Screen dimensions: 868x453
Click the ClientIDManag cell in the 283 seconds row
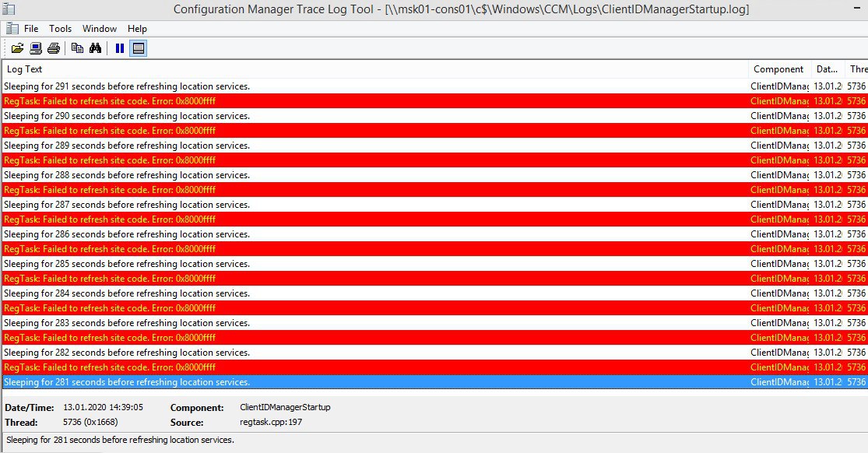(x=779, y=323)
